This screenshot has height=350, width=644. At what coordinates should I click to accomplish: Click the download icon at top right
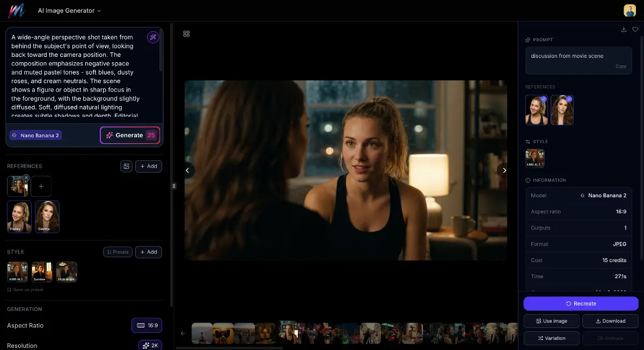(x=624, y=29)
